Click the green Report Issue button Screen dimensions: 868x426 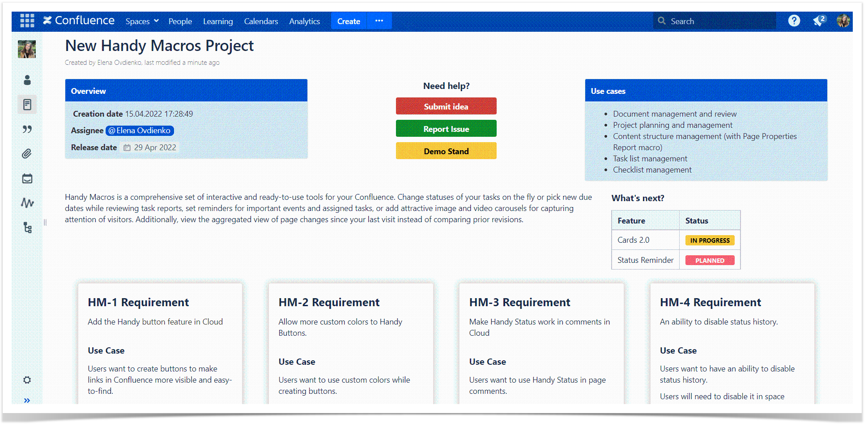[446, 129]
